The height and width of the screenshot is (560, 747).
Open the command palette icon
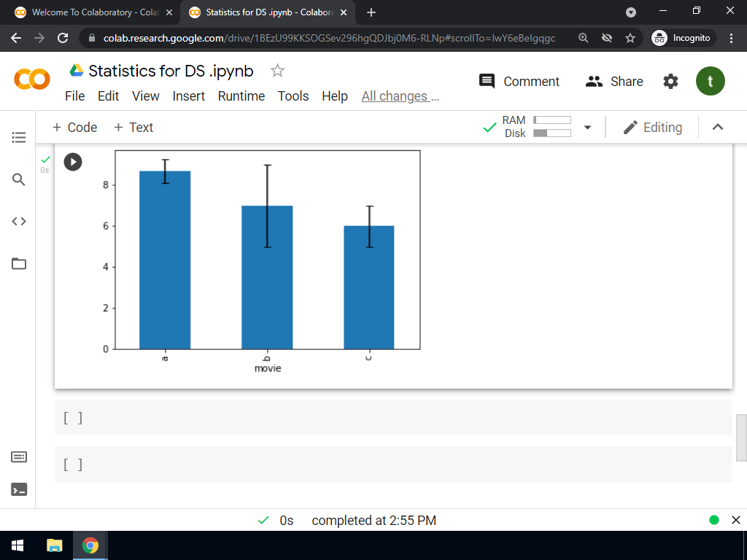point(18,457)
